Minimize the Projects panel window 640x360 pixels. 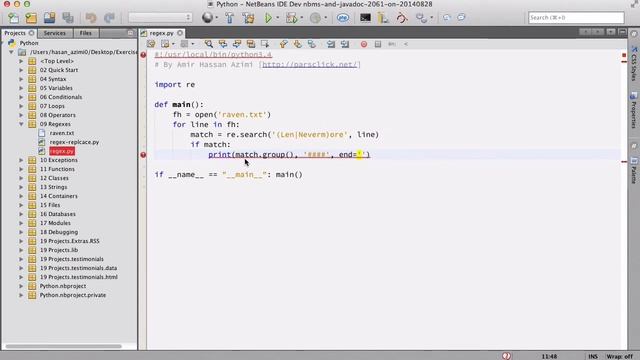(131, 33)
